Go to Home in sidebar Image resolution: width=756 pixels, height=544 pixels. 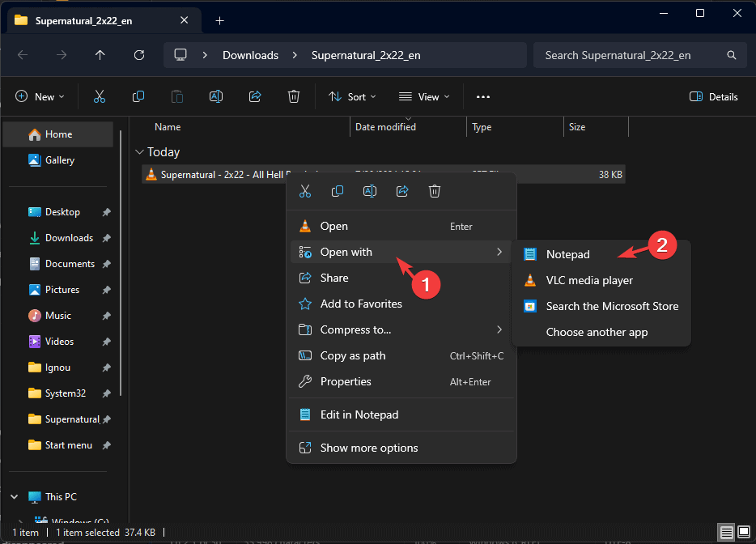click(58, 134)
